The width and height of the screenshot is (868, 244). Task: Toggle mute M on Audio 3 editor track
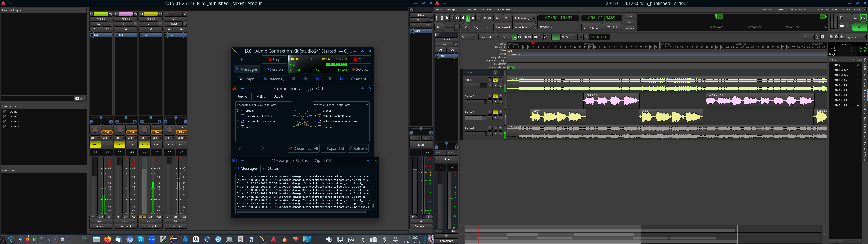tap(495, 112)
